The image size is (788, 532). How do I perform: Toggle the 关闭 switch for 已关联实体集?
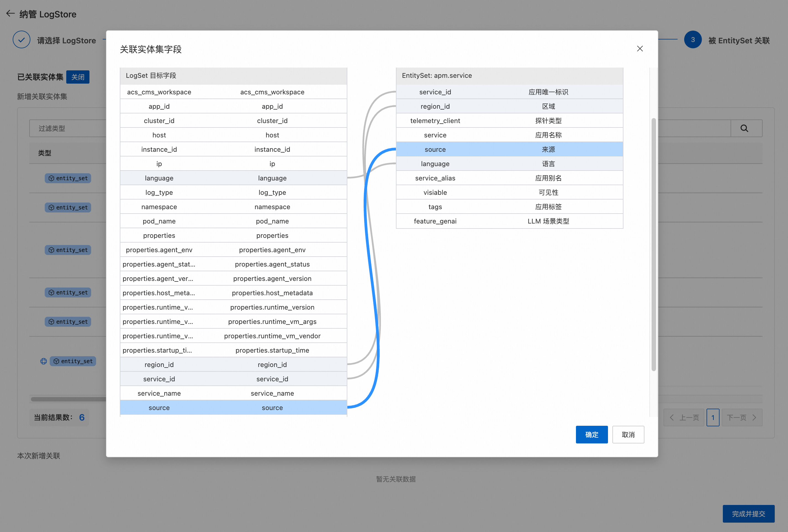(x=78, y=77)
